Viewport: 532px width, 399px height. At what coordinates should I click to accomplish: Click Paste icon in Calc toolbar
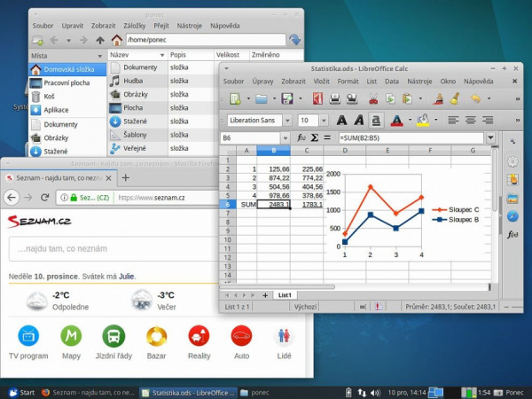point(407,98)
